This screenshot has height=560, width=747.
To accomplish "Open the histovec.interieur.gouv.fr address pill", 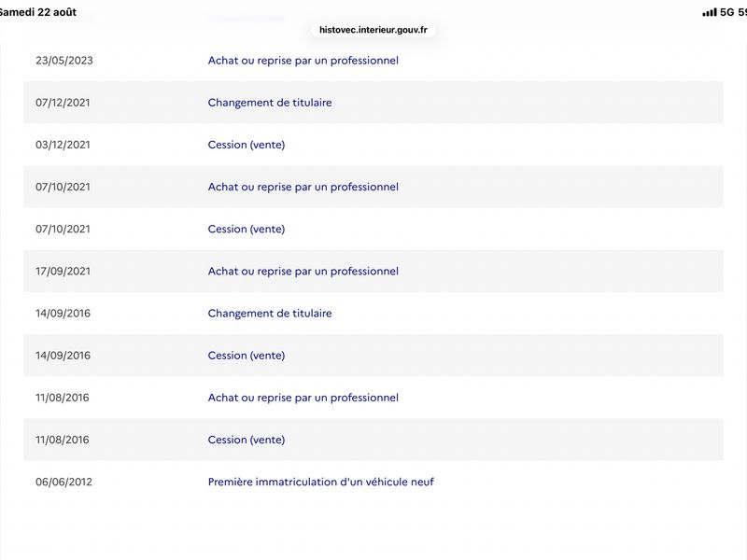I will click(373, 30).
